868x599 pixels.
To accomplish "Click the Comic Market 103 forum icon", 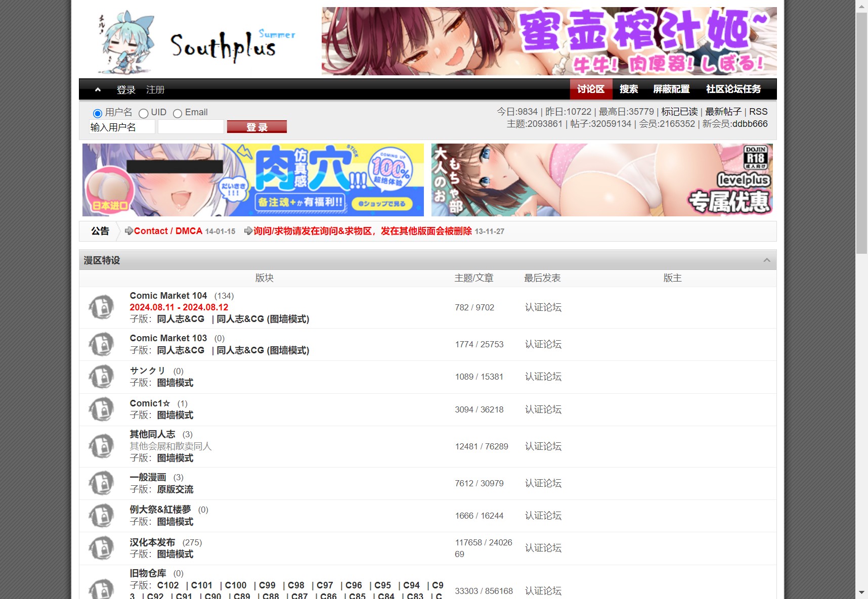I will pos(102,344).
